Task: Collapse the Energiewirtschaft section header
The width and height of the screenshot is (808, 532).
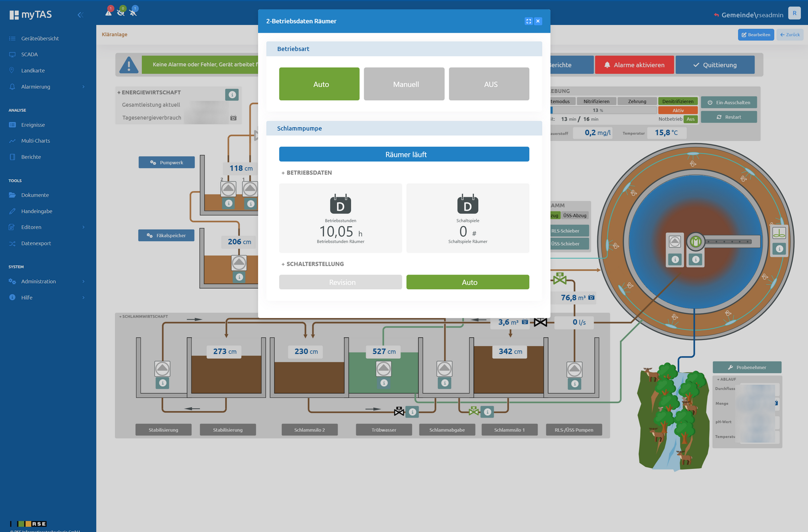Action: [x=149, y=92]
